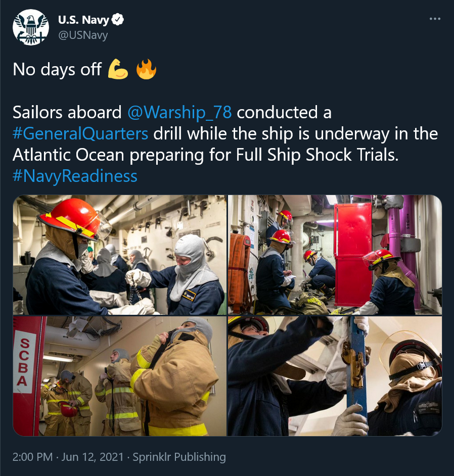Click the flexed bicep emoji
The height and width of the screenshot is (476, 454).
coord(118,69)
